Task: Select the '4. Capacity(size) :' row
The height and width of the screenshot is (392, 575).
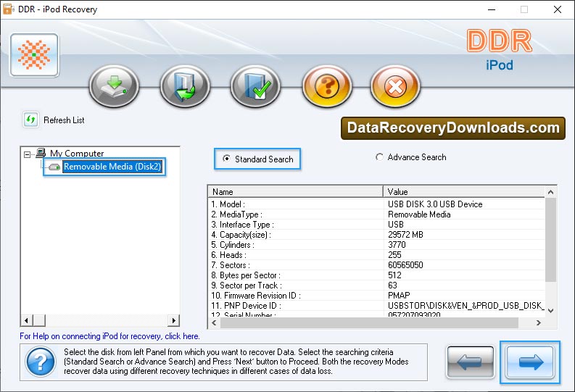Action: pyautogui.click(x=376, y=235)
